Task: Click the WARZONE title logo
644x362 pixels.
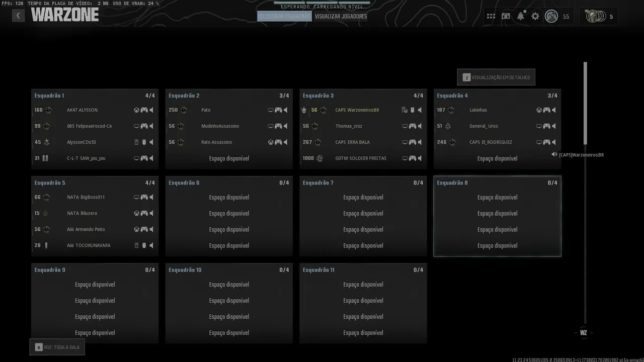Action: coord(65,15)
